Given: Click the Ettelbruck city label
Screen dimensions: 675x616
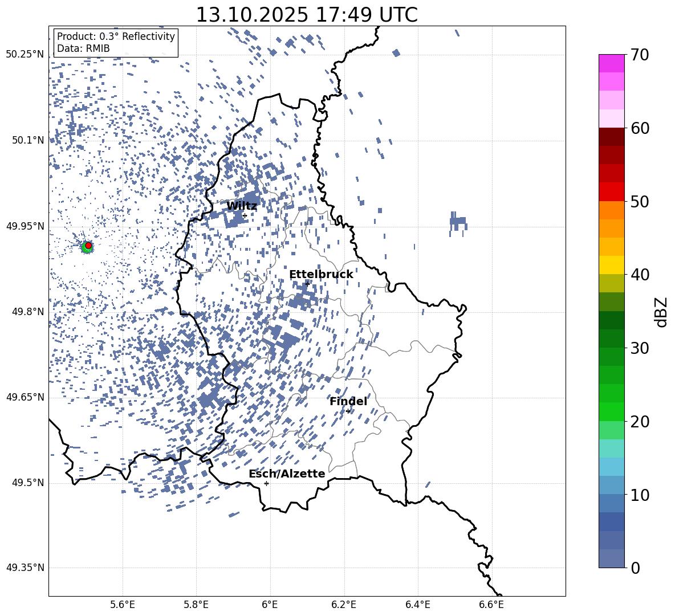Looking at the screenshot, I should point(321,274).
